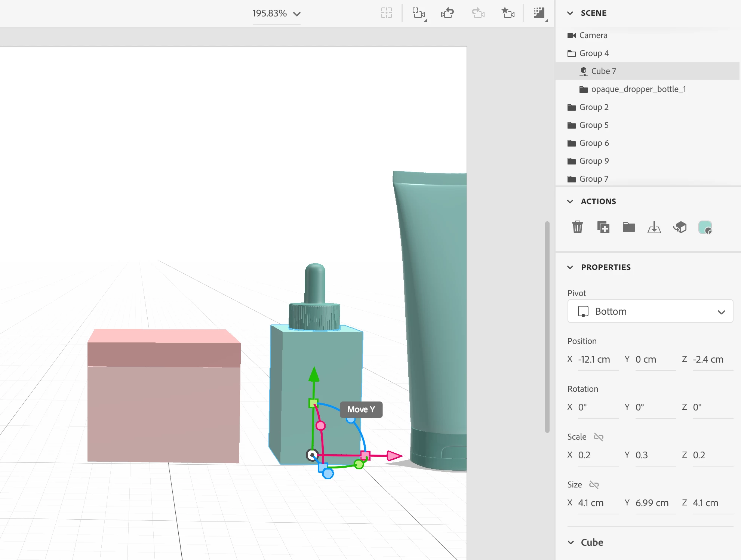Click the teal material swatch in Actions
The image size is (741, 560).
(x=705, y=227)
